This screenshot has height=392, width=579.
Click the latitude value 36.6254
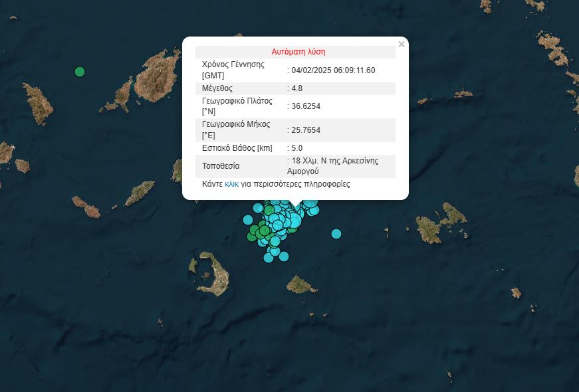click(x=306, y=106)
